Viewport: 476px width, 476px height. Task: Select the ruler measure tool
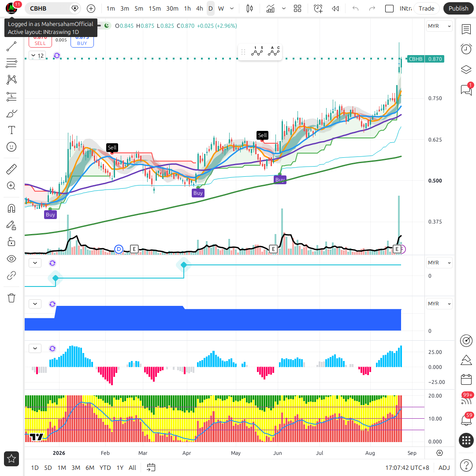[11, 169]
